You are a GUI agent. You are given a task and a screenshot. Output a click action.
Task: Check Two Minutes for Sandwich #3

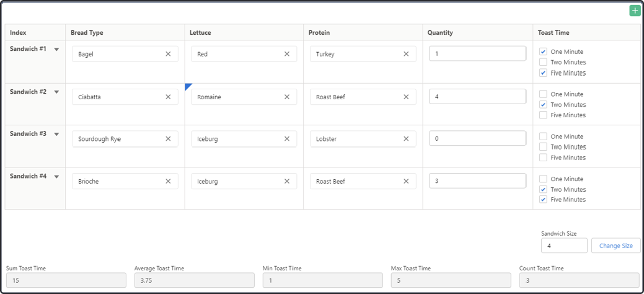tap(543, 147)
